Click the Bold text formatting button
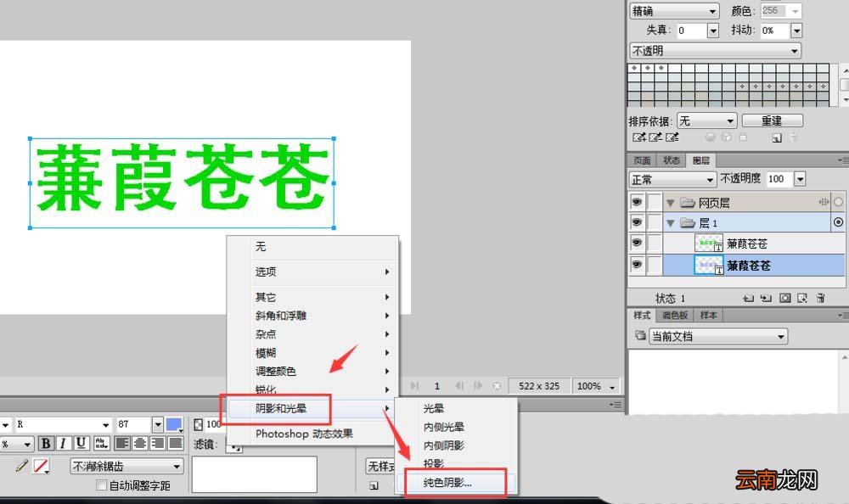 (x=46, y=444)
